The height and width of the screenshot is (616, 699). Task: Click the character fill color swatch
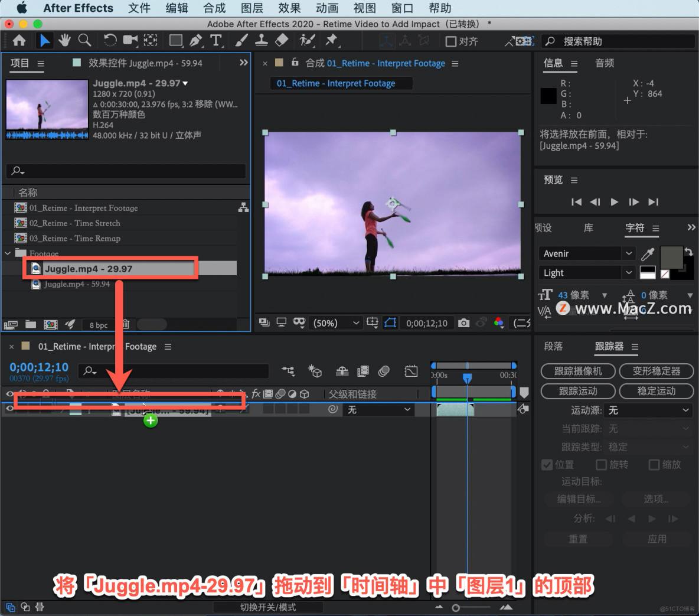(x=671, y=258)
